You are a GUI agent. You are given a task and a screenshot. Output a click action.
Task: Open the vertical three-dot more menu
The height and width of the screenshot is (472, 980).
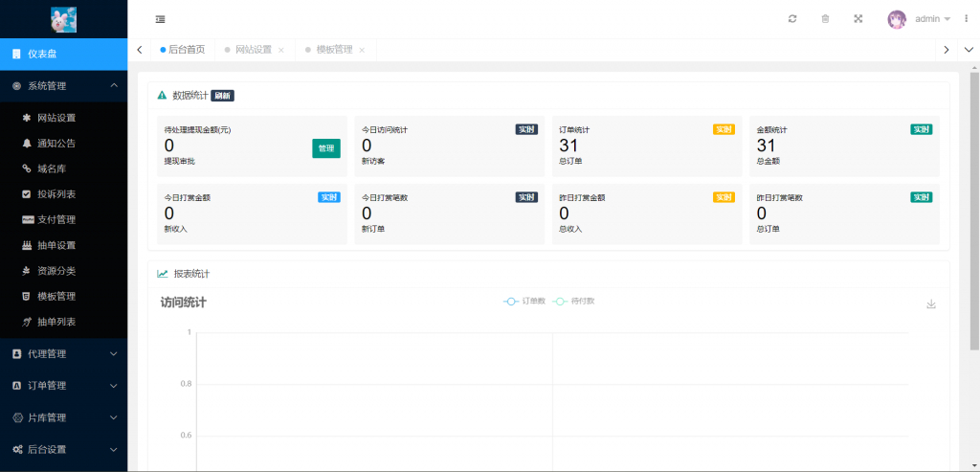966,19
